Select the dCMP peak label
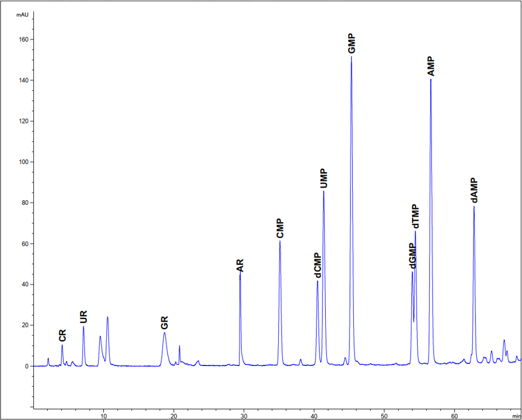This screenshot has width=522, height=420. tap(317, 265)
